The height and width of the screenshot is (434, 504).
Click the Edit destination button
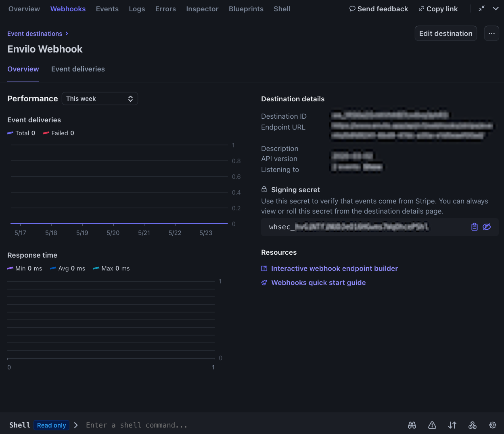(445, 33)
